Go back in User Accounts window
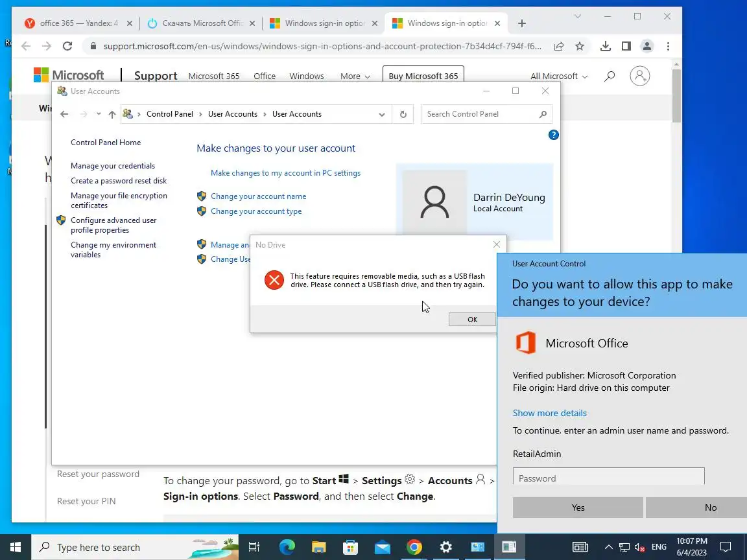This screenshot has width=747, height=560. coord(64,114)
